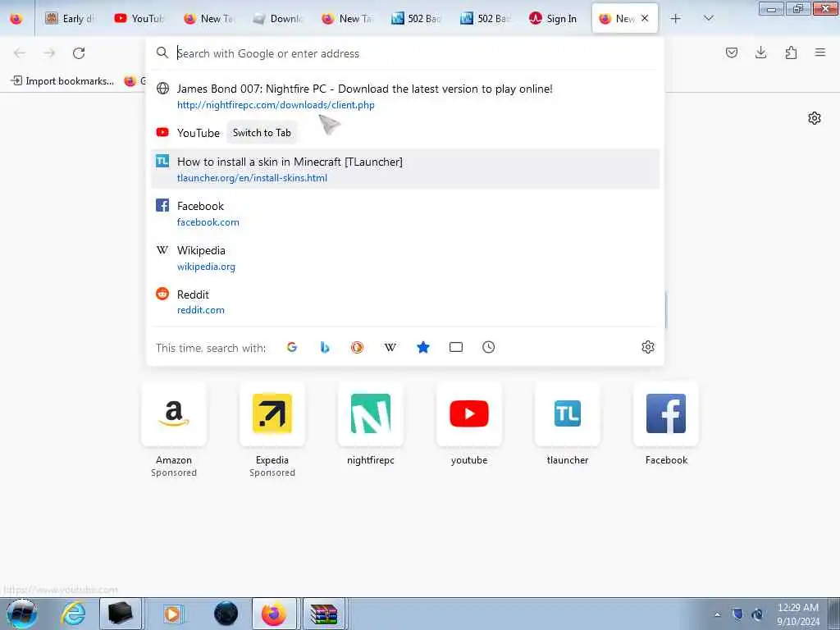Click the Firefox taskbar button
The width and height of the screenshot is (840, 630).
(x=274, y=614)
